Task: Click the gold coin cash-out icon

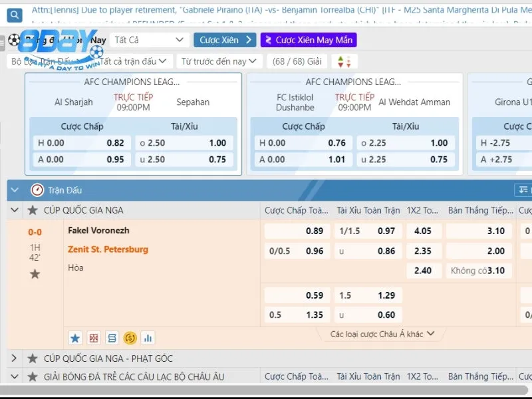Action: click(x=130, y=338)
